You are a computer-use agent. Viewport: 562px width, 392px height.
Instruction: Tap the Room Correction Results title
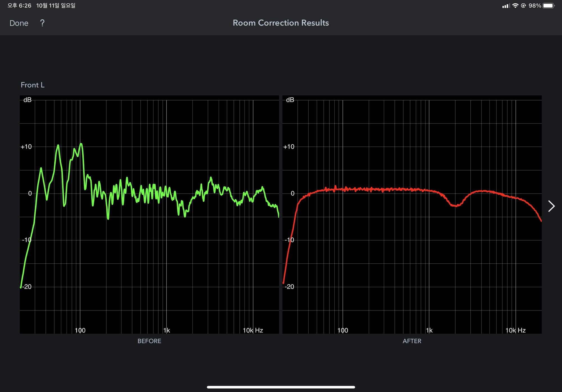coord(281,23)
